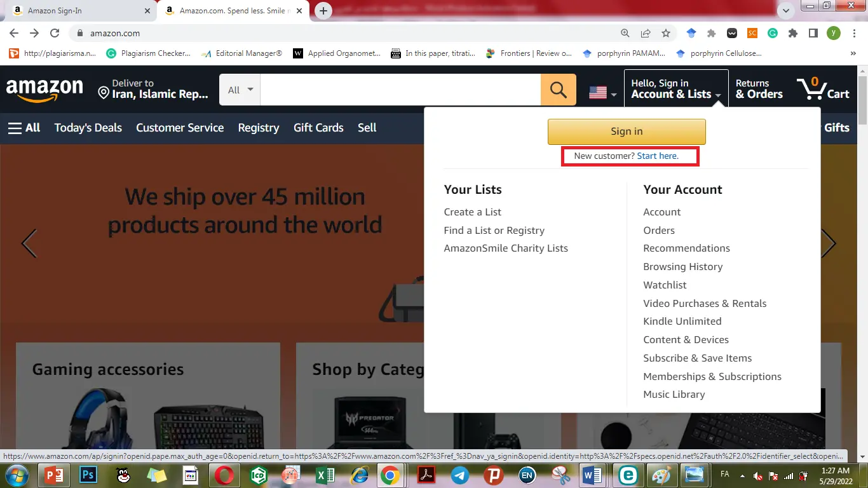The image size is (868, 488).
Task: Focus the Amazon search field
Action: [400, 90]
